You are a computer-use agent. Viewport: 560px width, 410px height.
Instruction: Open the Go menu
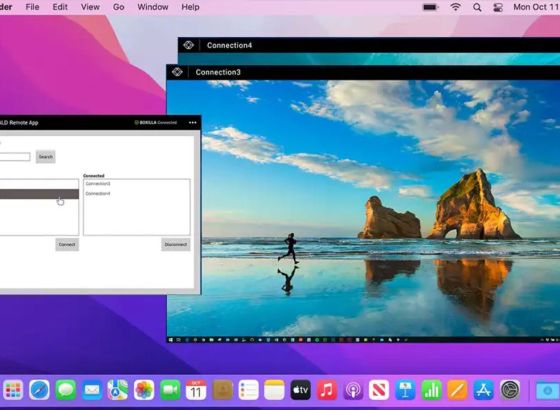119,7
